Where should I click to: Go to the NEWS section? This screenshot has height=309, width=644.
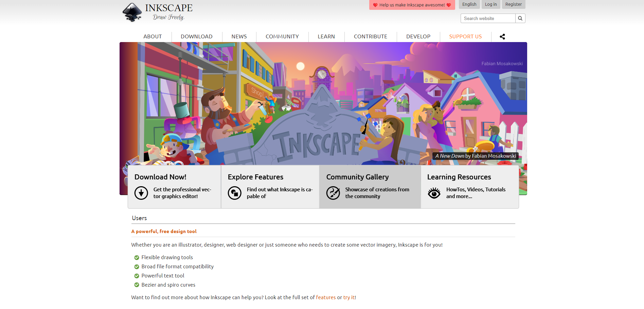[239, 37]
